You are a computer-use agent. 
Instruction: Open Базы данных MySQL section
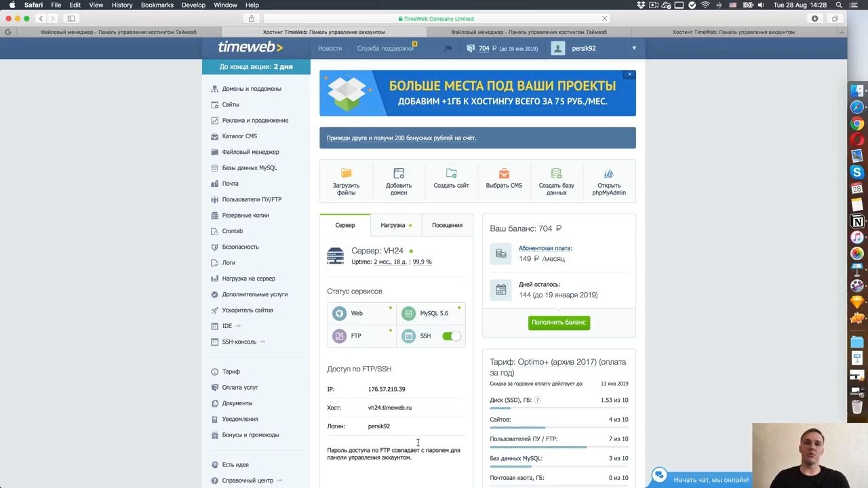tap(250, 168)
